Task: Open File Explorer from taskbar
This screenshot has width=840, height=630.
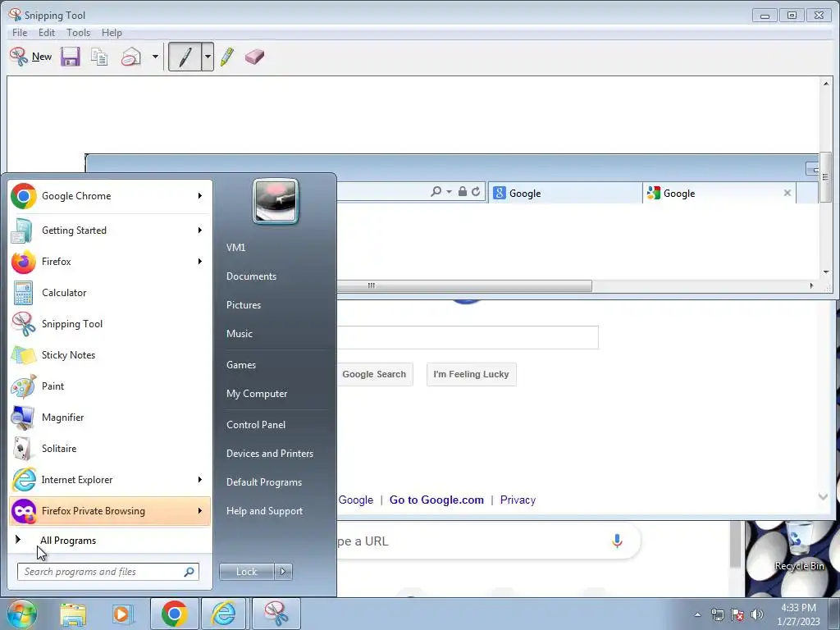Action: click(73, 614)
